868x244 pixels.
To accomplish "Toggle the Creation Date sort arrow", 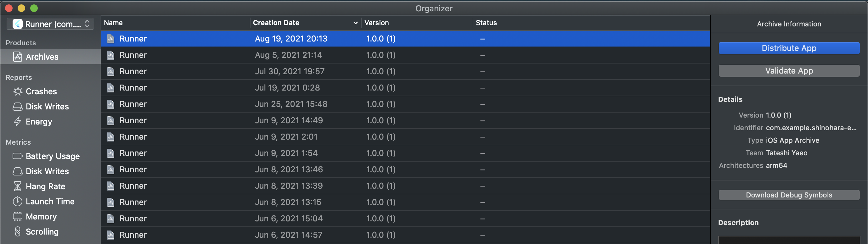I will [355, 23].
